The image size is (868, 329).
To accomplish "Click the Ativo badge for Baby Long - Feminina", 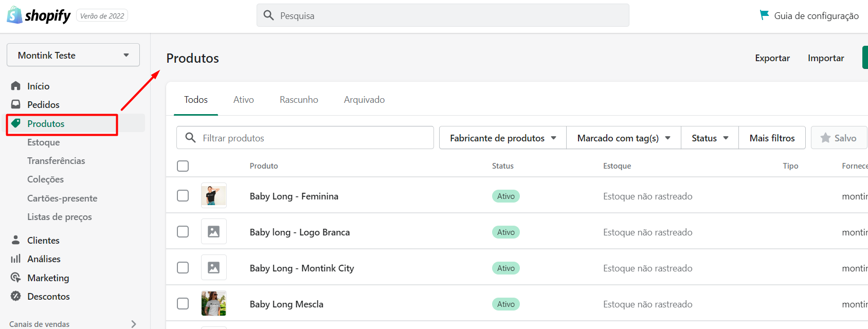I will click(506, 196).
